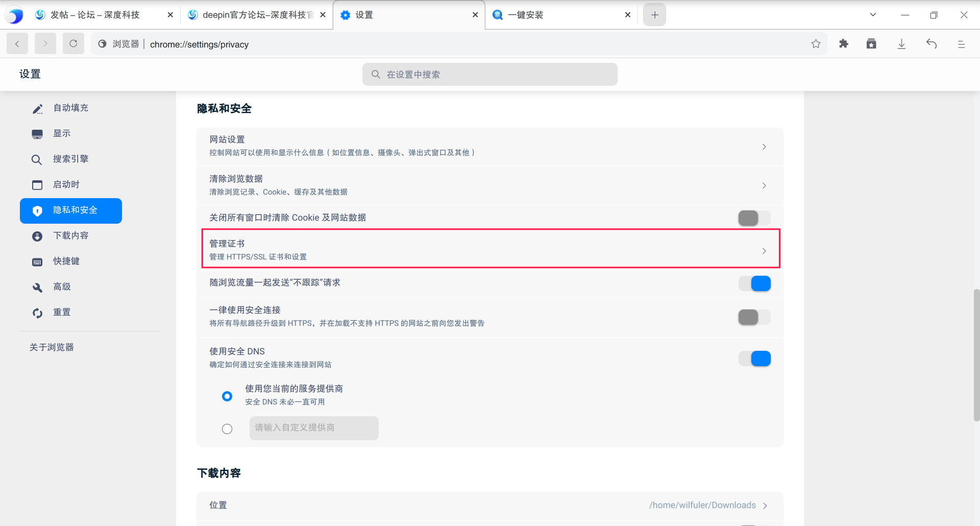980x526 pixels.
Task: Click the wrench icon for 高级
Action: tap(37, 288)
